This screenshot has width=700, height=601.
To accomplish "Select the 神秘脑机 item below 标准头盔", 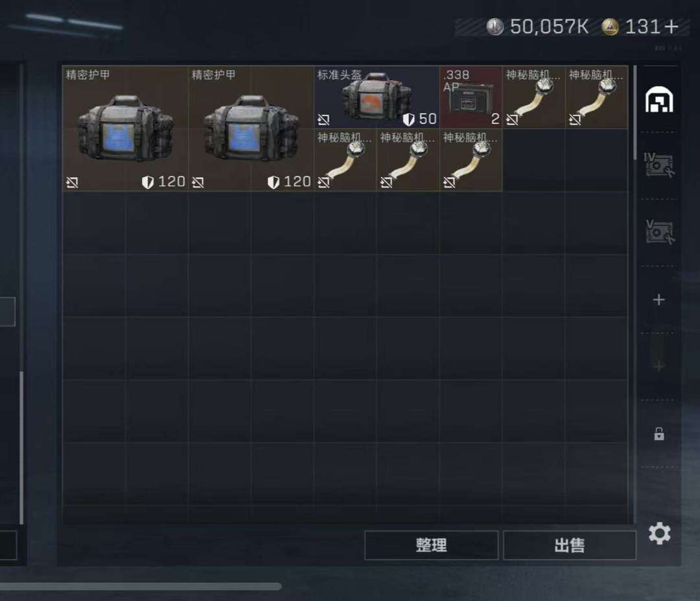I will click(x=345, y=160).
